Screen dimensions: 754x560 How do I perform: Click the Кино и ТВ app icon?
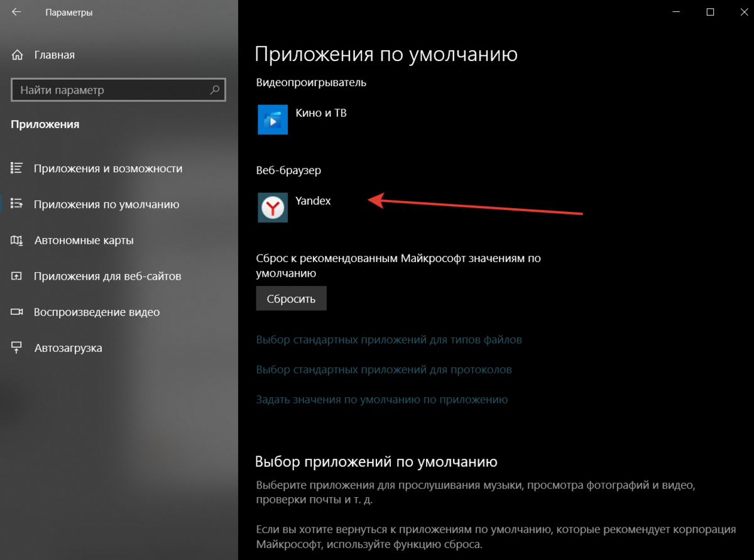(x=273, y=119)
